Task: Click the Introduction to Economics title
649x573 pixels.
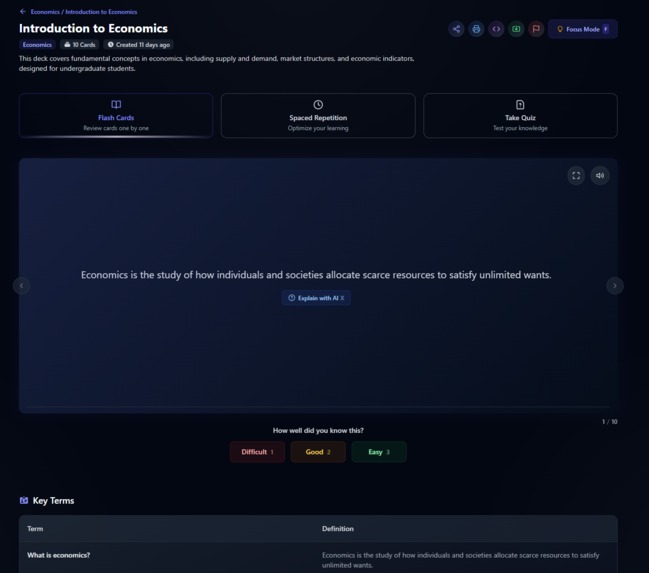Action: 94,28
